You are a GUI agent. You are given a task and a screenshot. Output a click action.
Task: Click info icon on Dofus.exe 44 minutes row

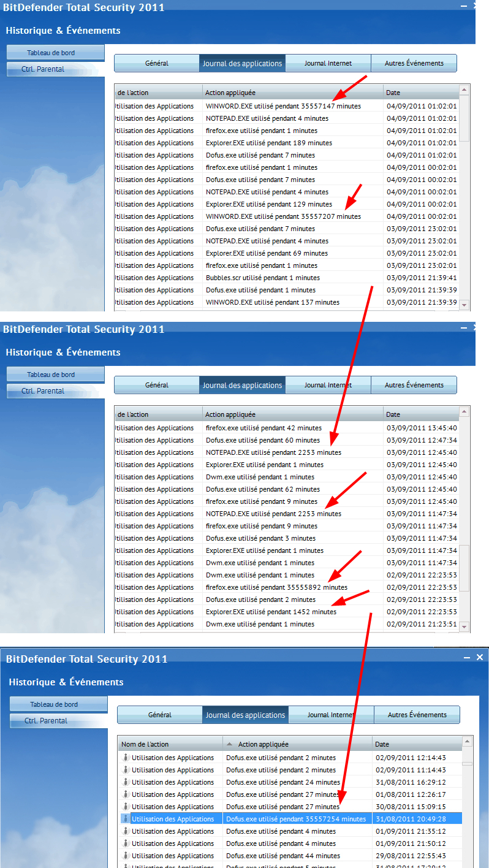click(125, 856)
